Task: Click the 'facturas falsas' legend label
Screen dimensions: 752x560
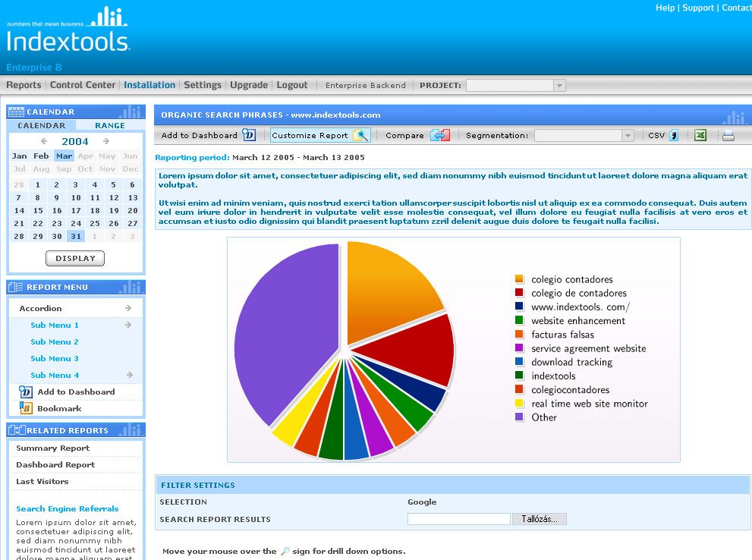Action: pos(562,335)
